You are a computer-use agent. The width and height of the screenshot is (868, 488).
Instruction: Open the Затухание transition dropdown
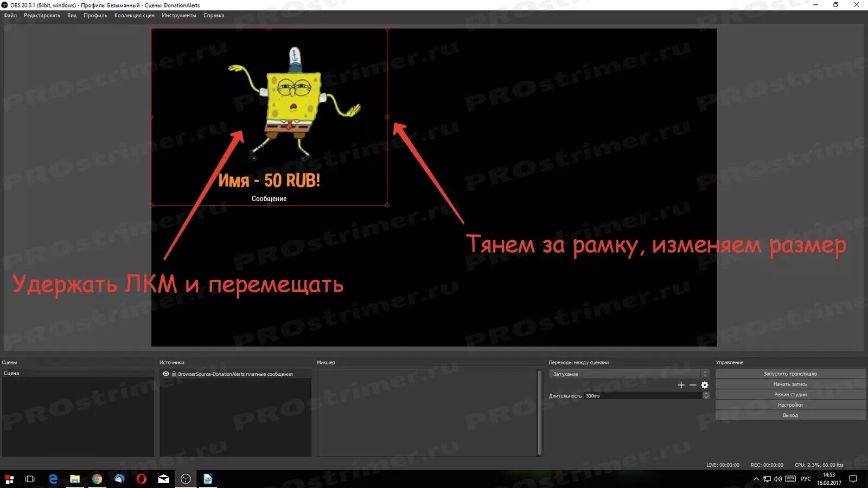click(x=629, y=374)
